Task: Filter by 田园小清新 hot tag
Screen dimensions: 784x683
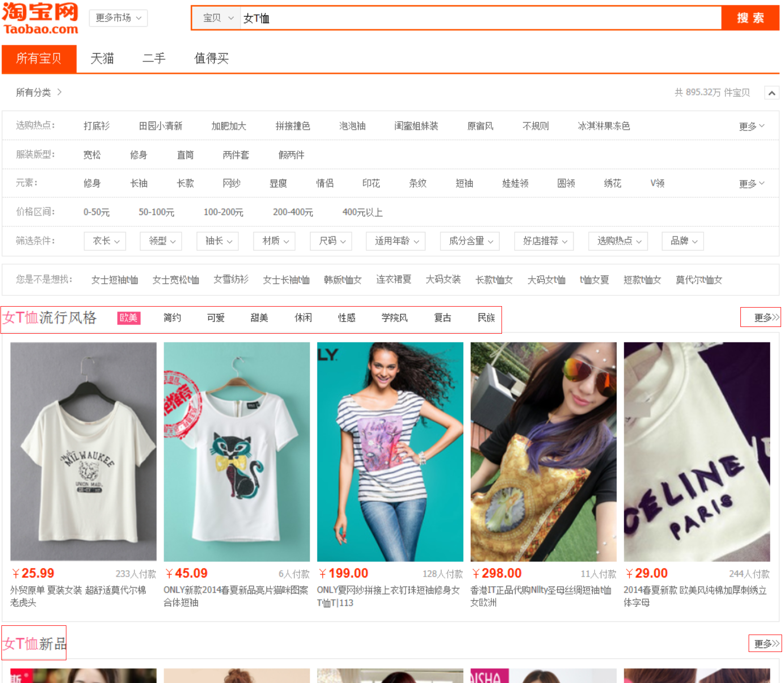Action: 160,126
